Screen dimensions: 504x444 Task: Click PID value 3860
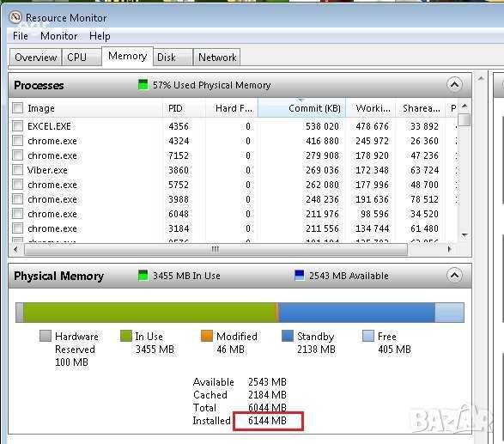click(179, 170)
